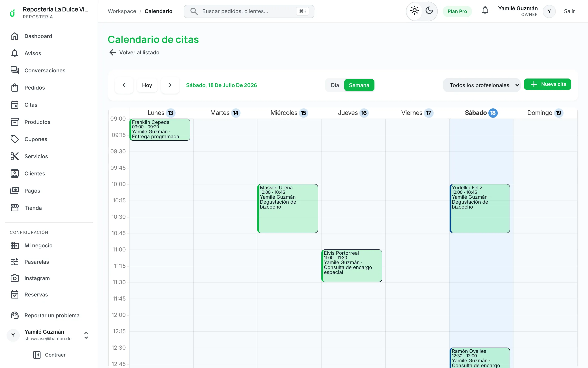The image size is (588, 368).
Task: Click the search magnifier icon
Action: [194, 11]
